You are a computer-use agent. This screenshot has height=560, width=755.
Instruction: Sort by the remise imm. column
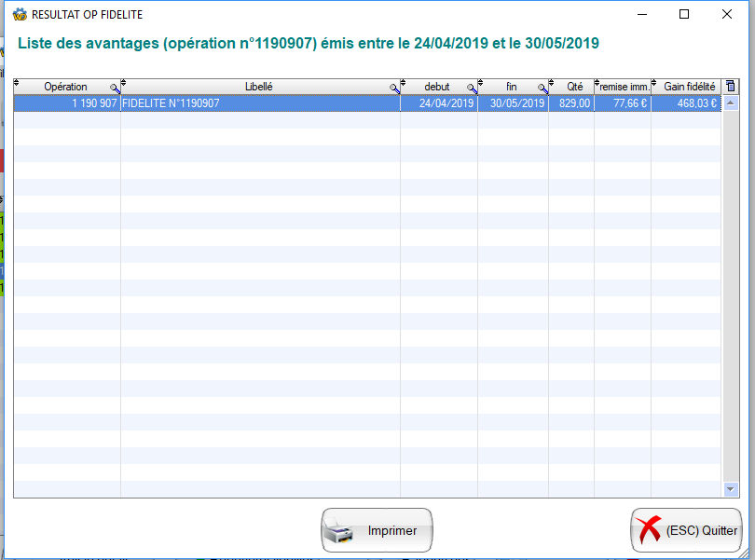pyautogui.click(x=625, y=87)
